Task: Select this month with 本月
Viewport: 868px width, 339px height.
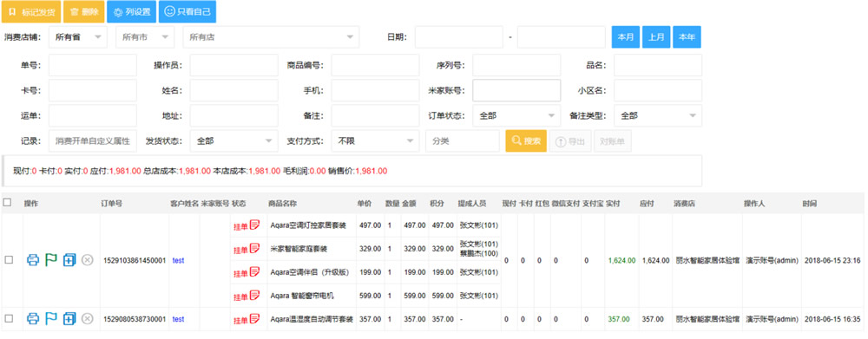Action: click(626, 37)
